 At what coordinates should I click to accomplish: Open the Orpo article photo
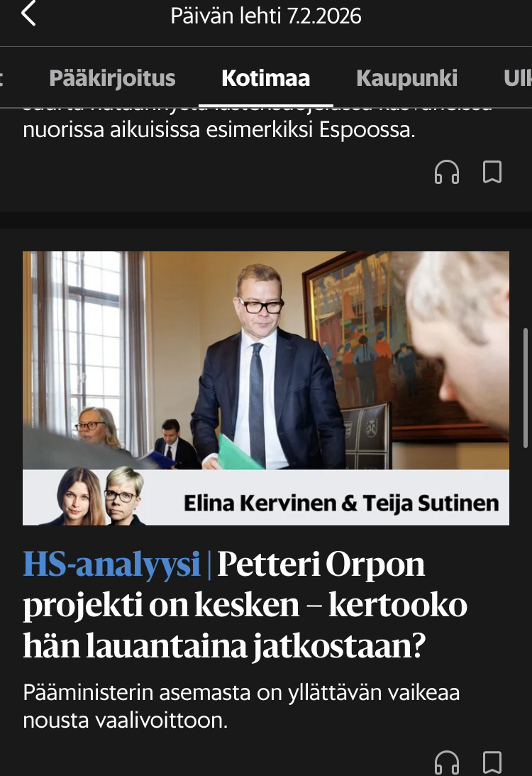coord(265,360)
